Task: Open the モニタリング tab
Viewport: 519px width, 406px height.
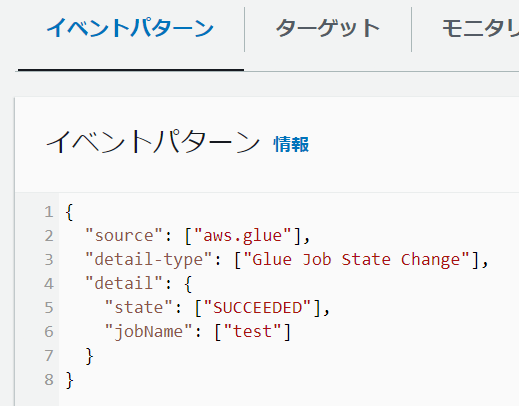Action: 480,28
